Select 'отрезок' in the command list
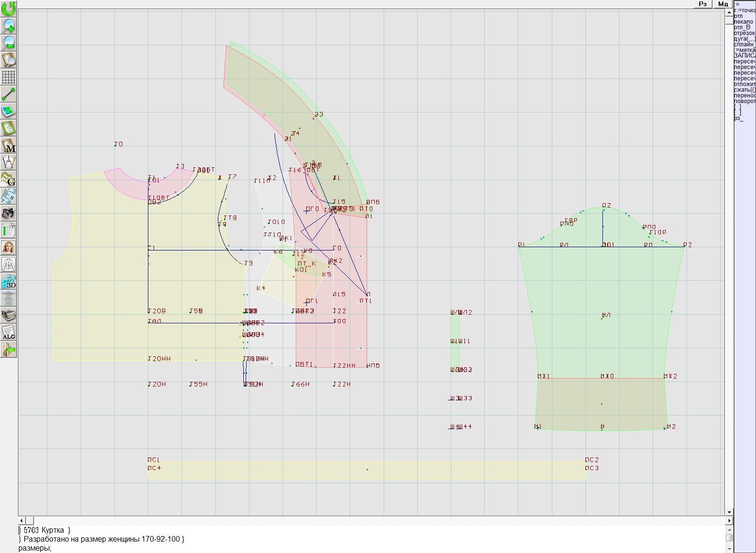Image resolution: width=756 pixels, height=553 pixels. (x=744, y=33)
